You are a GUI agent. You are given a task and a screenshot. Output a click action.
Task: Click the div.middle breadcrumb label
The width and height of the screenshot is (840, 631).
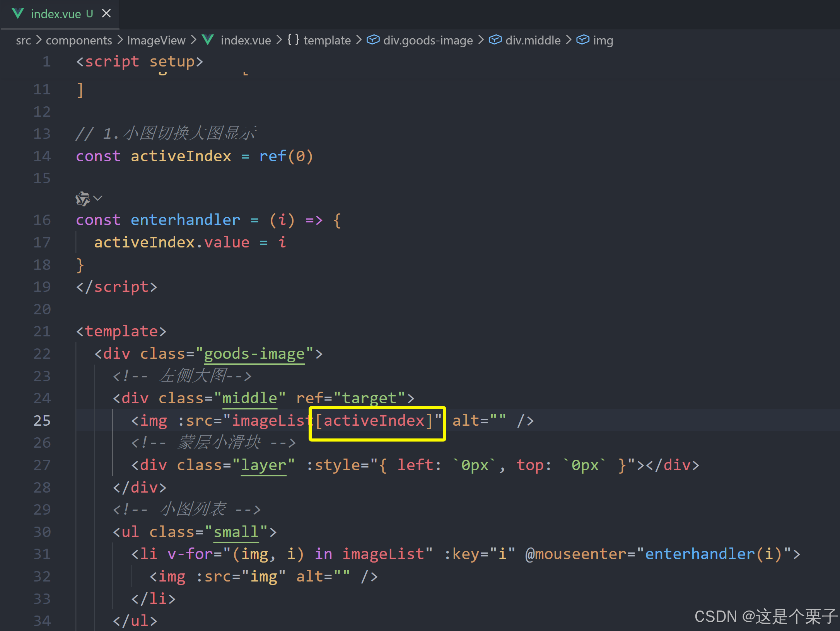pos(533,40)
